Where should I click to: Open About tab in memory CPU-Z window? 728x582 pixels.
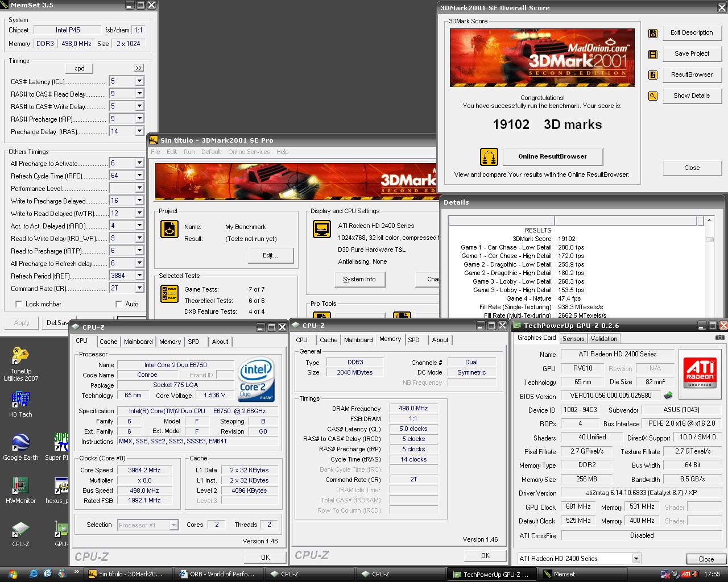[x=440, y=340]
